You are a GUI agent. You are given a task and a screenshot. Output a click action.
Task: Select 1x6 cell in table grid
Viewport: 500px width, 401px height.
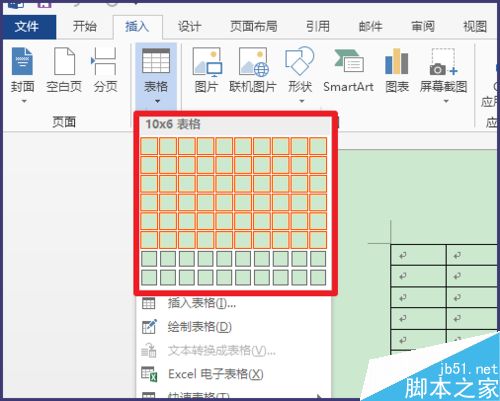149,240
